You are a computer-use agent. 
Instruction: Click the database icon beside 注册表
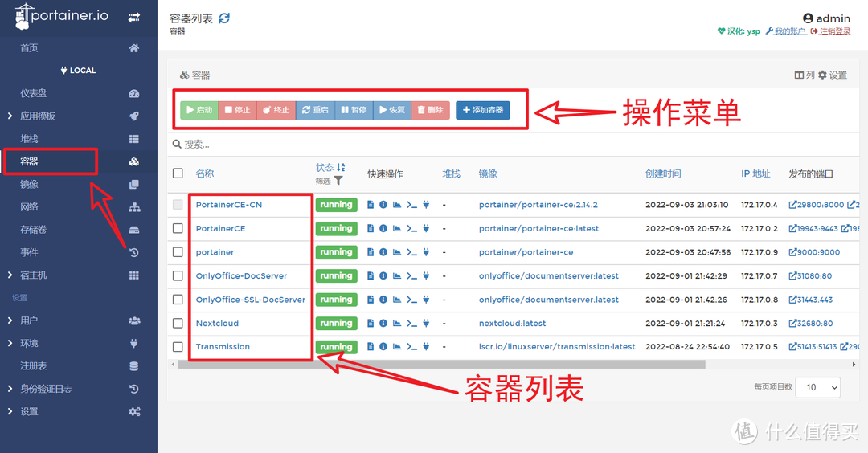[134, 365]
